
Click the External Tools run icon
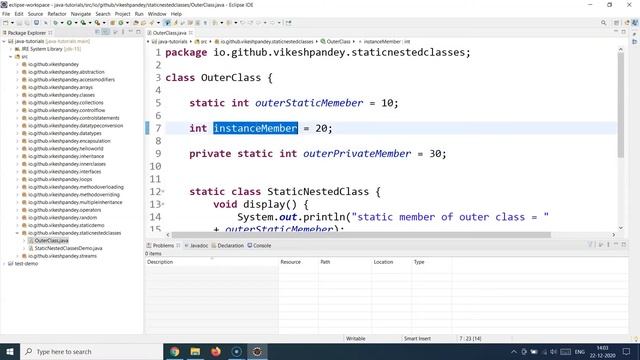point(97,23)
